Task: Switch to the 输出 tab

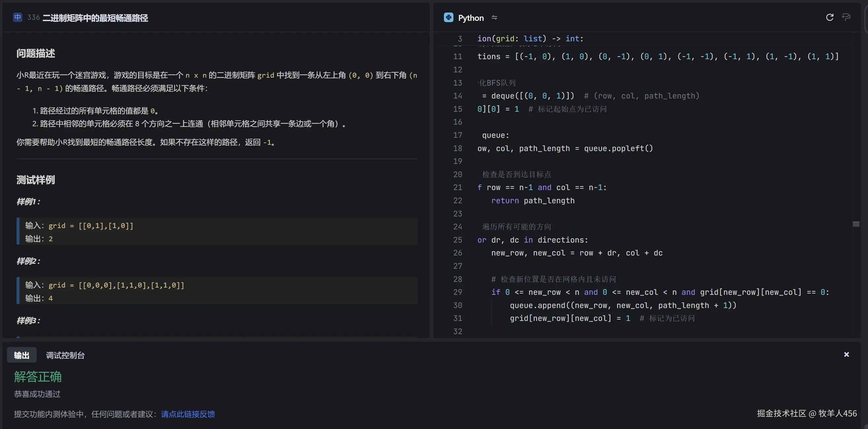Action: 21,355
